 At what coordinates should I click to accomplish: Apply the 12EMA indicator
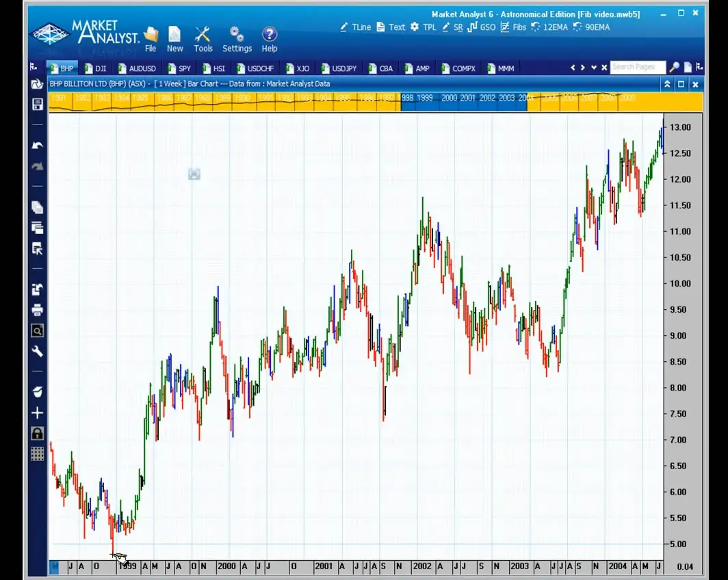549,27
